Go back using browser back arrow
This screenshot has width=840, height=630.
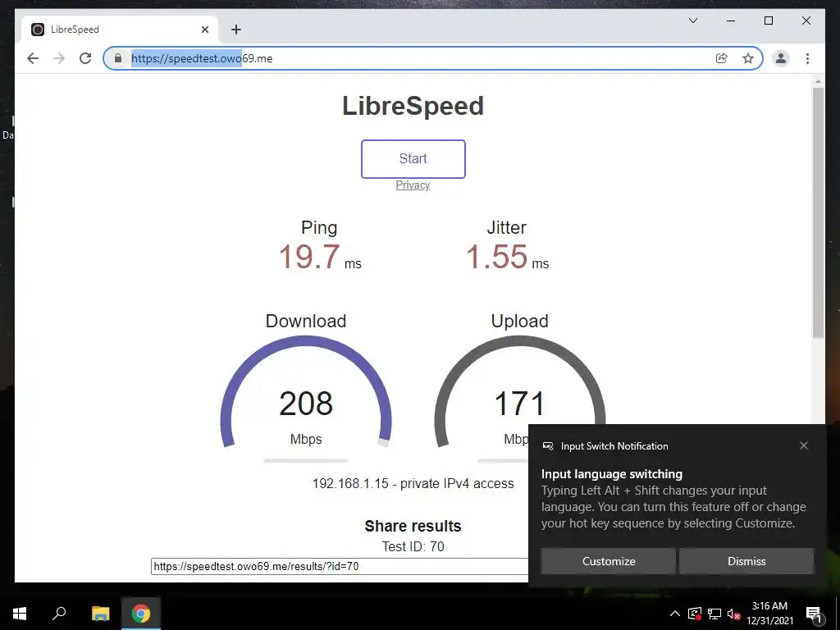pos(33,58)
